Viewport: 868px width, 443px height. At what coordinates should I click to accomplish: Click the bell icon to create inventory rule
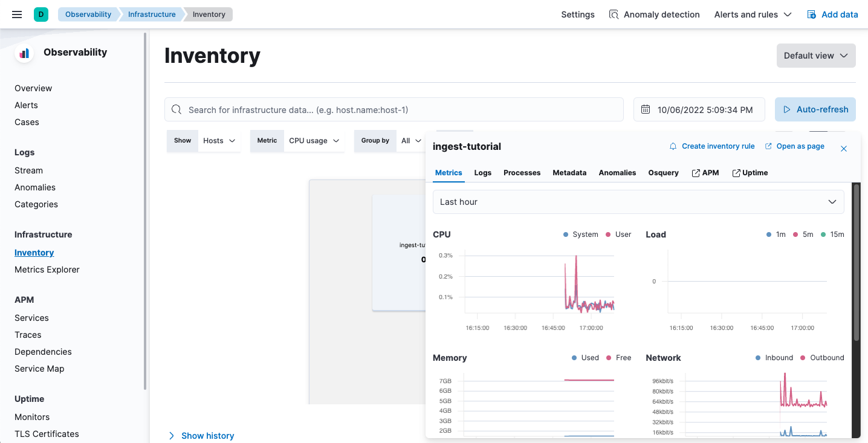point(672,146)
